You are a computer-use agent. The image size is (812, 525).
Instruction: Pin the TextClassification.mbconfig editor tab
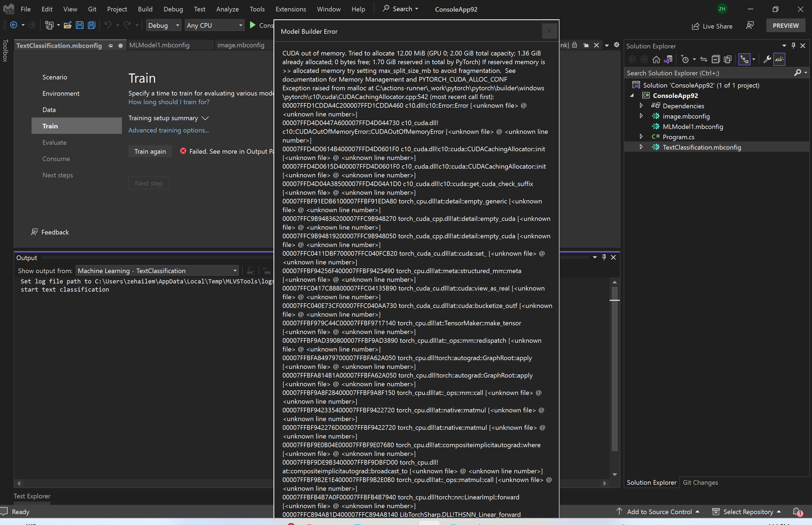click(x=110, y=45)
